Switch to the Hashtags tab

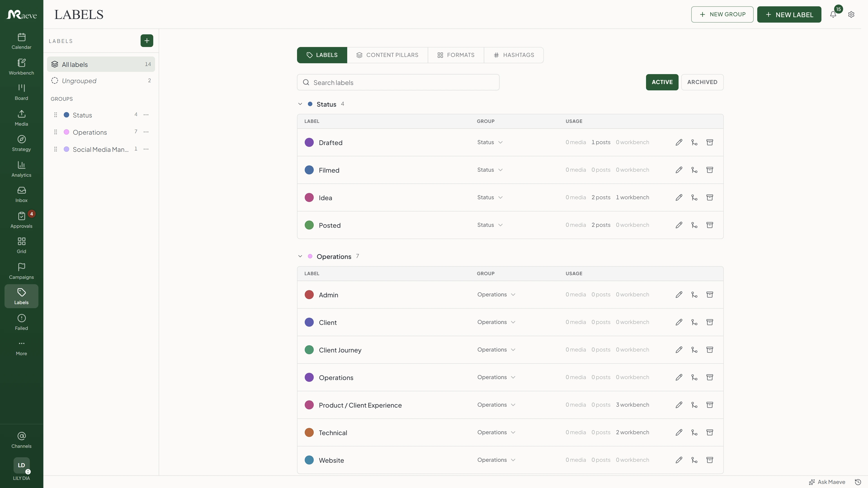pyautogui.click(x=514, y=55)
